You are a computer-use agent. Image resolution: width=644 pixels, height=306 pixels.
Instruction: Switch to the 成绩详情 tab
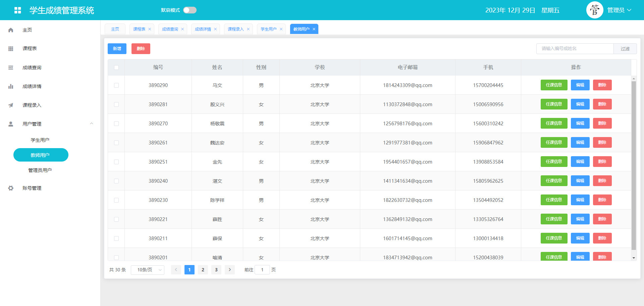pyautogui.click(x=203, y=29)
